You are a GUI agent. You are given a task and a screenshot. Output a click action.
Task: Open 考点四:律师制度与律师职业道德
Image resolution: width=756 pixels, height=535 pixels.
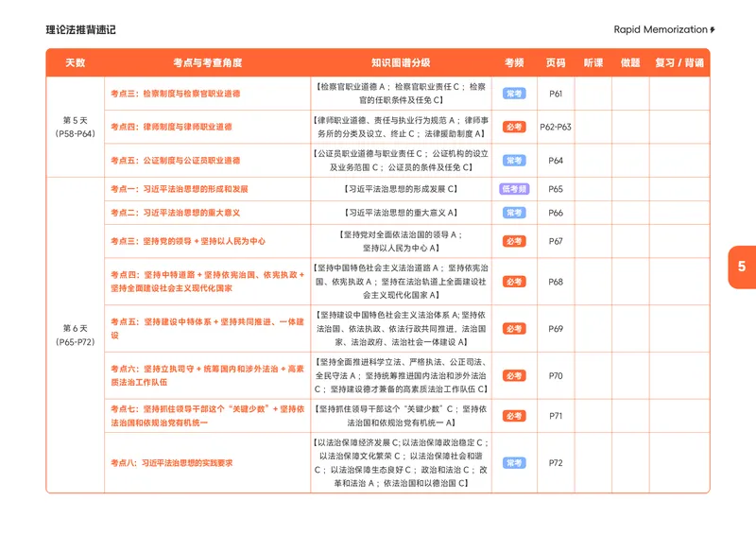point(171,127)
